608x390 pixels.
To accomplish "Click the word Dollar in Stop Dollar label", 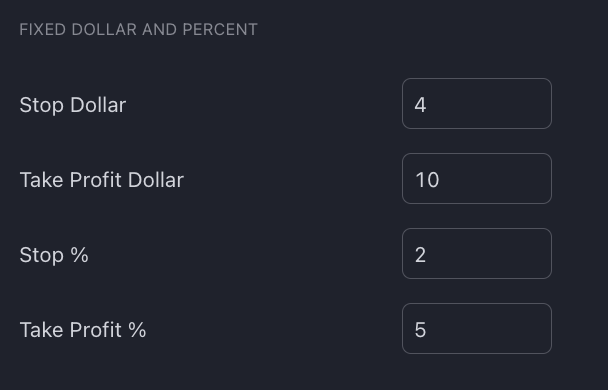I will [98, 105].
